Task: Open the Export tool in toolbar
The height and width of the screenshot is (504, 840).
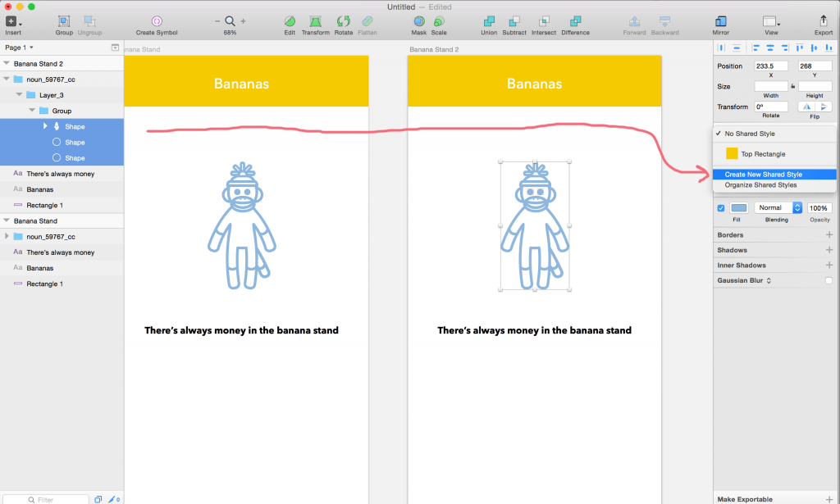Action: (823, 21)
